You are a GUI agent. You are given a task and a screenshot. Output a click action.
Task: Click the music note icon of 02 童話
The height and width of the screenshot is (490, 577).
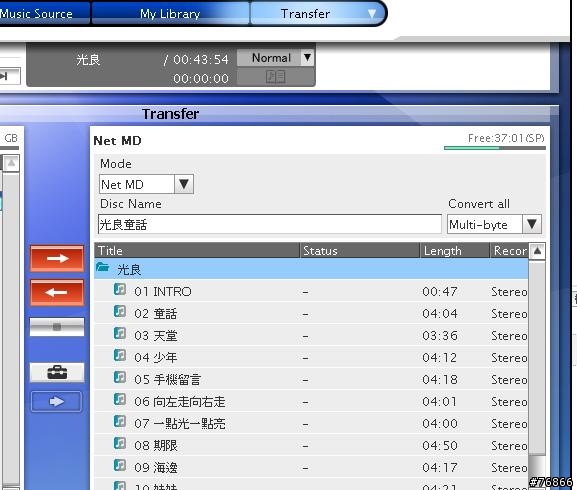(x=120, y=312)
